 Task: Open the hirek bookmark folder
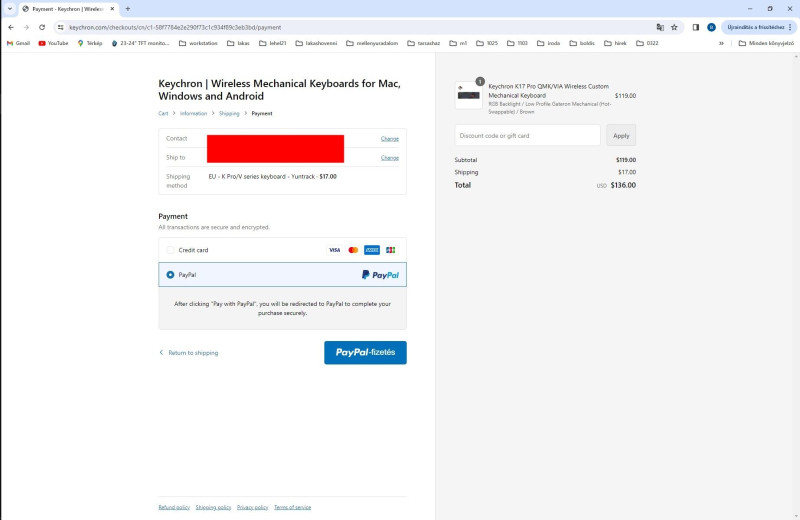[615, 43]
